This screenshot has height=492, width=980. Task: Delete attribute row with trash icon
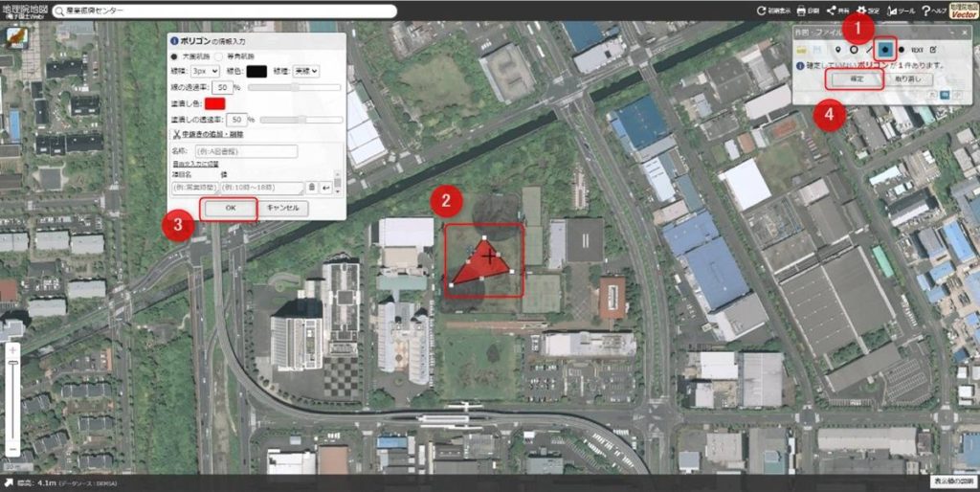pyautogui.click(x=311, y=187)
